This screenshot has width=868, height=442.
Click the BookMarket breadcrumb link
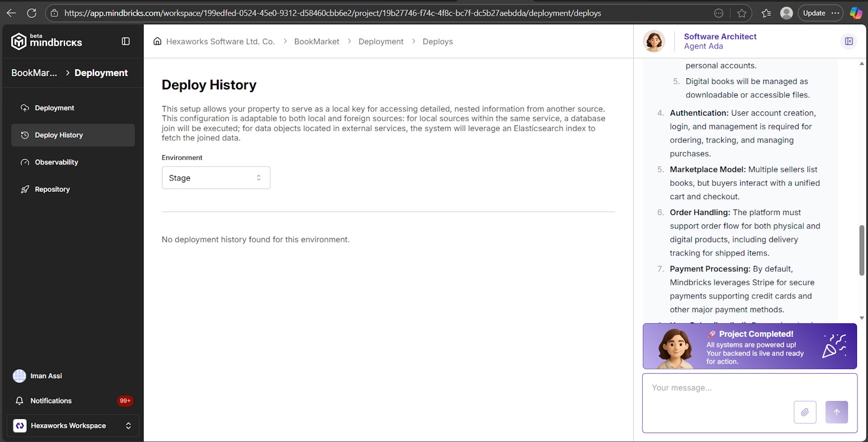pyautogui.click(x=316, y=42)
